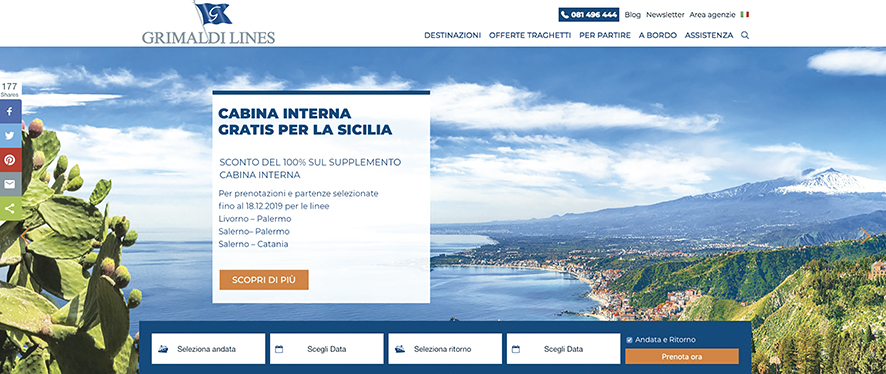Open the Seleziona ritorno dropdown
Image resolution: width=886 pixels, height=374 pixels.
click(445, 349)
